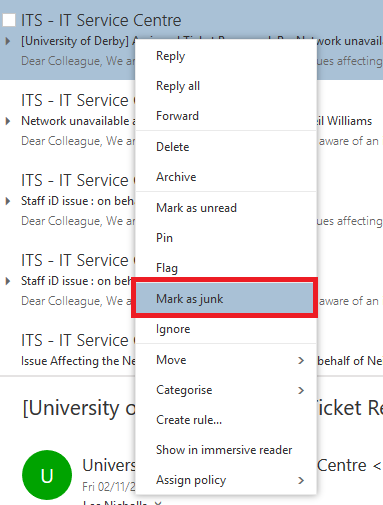Select Forward in the context menu
Screen dimensions: 383x505
tap(226, 116)
